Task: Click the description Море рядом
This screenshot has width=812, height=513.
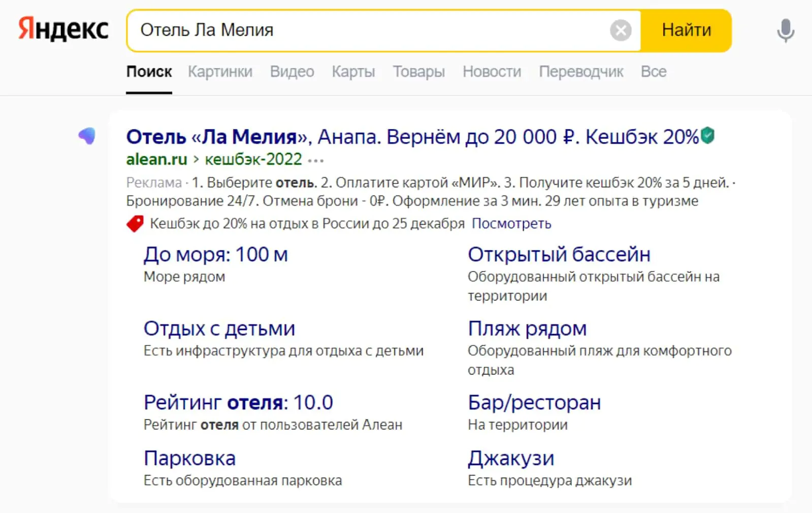Action: click(x=184, y=277)
